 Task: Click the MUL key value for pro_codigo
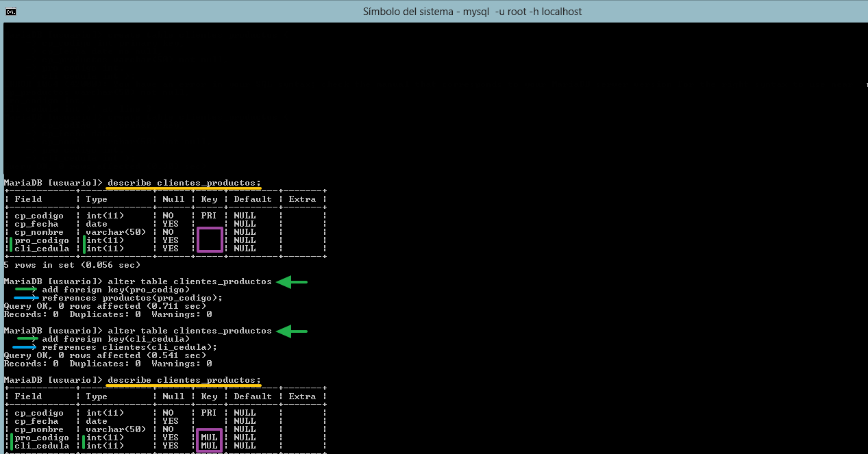[210, 438]
